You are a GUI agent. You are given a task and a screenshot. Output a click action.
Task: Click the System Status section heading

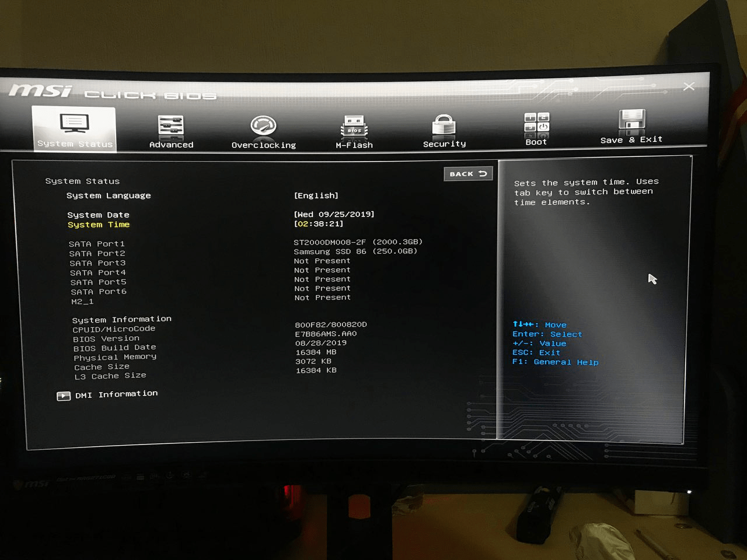tap(82, 181)
